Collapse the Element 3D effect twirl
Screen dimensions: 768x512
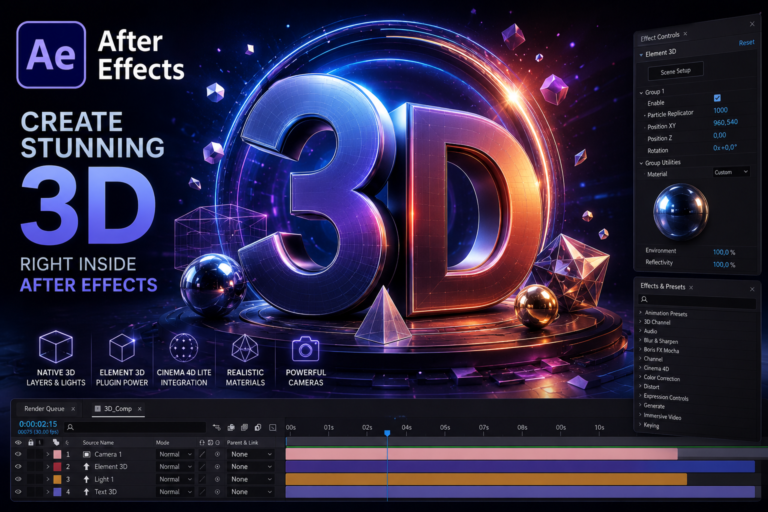[642, 55]
